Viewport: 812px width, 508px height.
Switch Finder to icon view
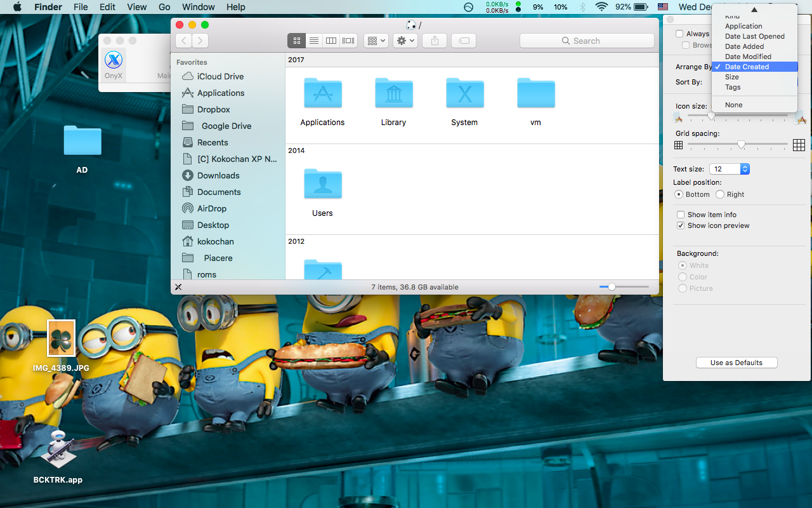coord(296,41)
